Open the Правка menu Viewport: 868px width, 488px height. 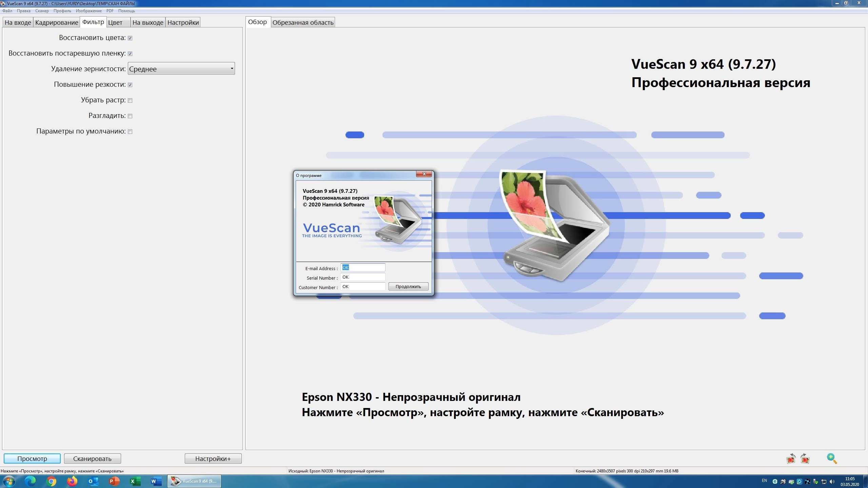(24, 11)
